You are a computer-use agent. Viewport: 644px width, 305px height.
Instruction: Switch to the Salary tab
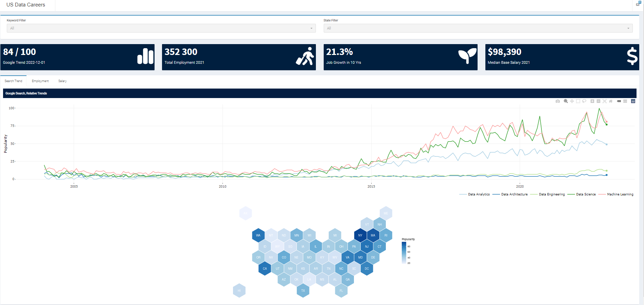click(62, 81)
